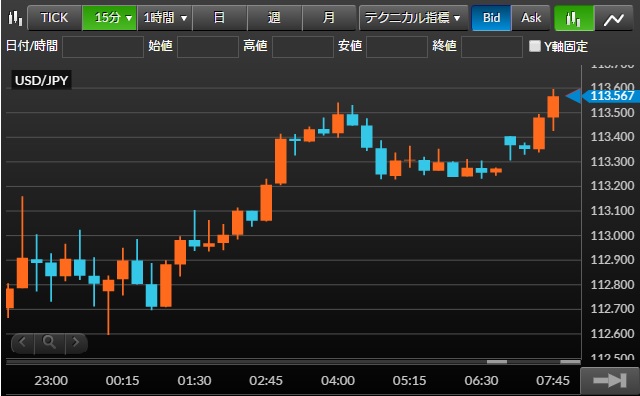Click the 02:45 time axis label
This screenshot has width=640, height=396.
click(266, 380)
